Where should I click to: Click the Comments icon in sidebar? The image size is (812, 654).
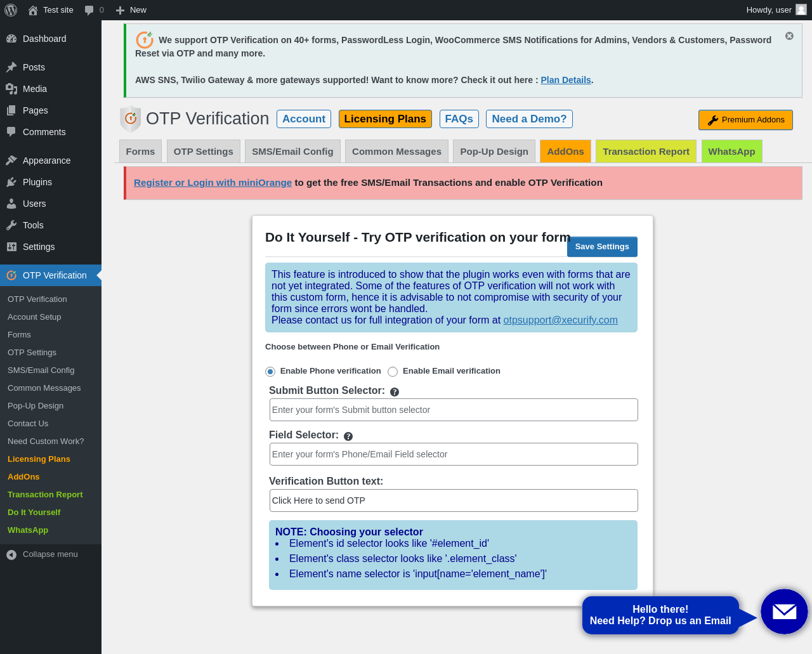tap(11, 132)
